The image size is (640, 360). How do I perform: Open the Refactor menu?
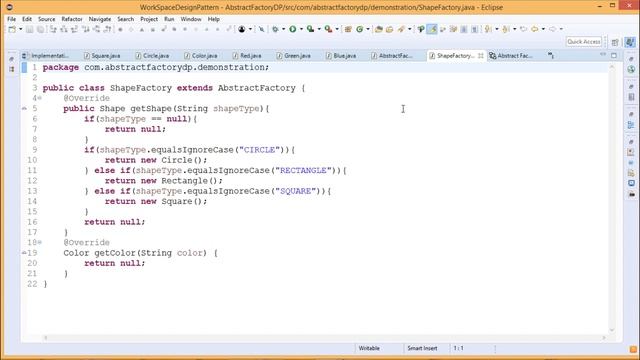click(x=72, y=19)
